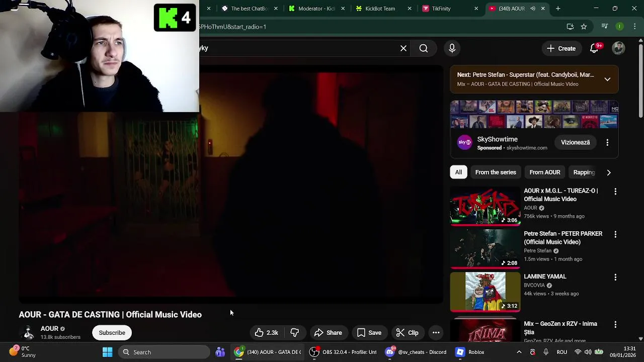Switch input language ROU indicator
644x362 pixels.
(562, 352)
